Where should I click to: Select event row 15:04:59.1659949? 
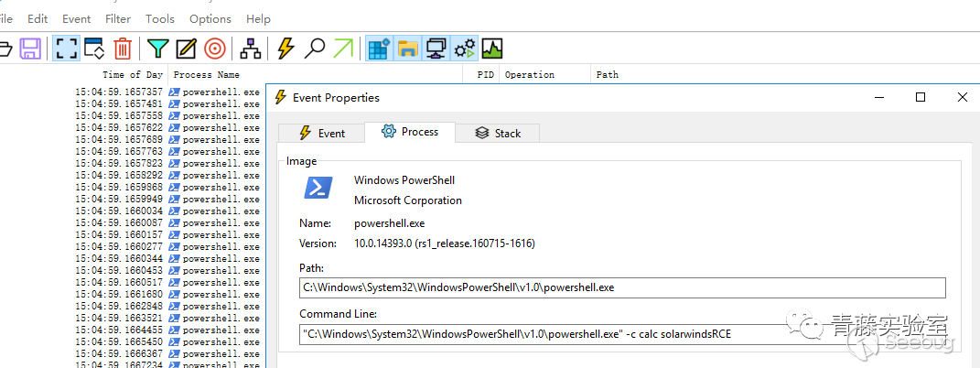pos(167,199)
